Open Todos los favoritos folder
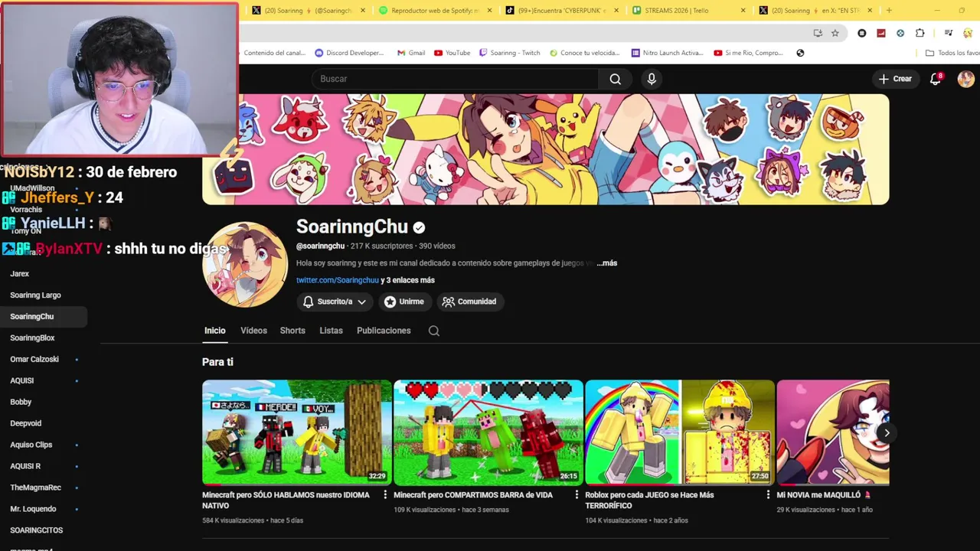The image size is (980, 551). tap(952, 53)
